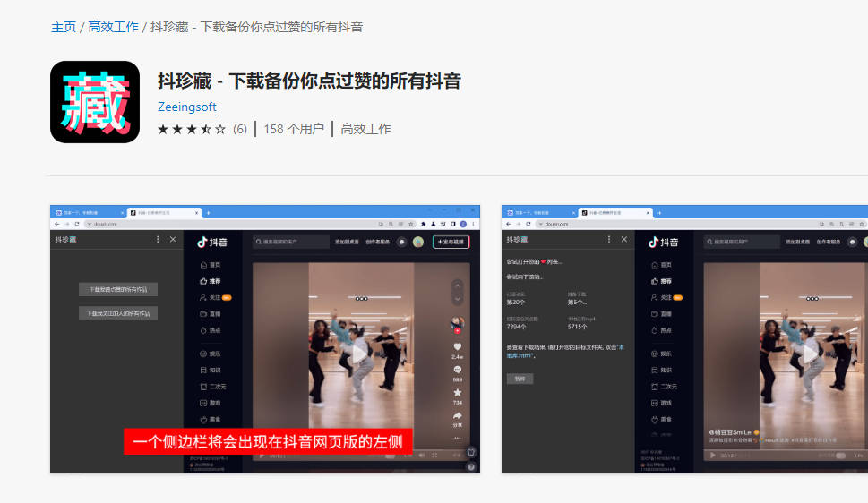The height and width of the screenshot is (503, 868).
Task: Click the extension title 抖珍藏 heading
Action: pyautogui.click(x=309, y=81)
